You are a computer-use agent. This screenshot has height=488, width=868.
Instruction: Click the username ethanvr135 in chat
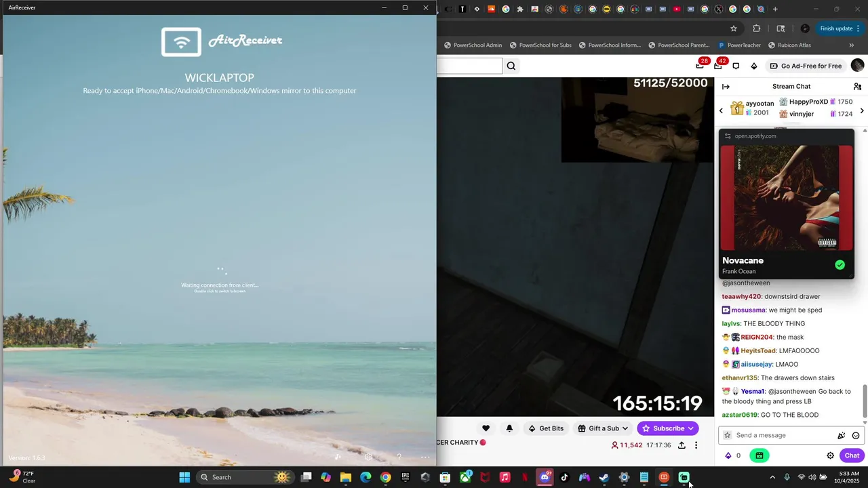(x=739, y=378)
